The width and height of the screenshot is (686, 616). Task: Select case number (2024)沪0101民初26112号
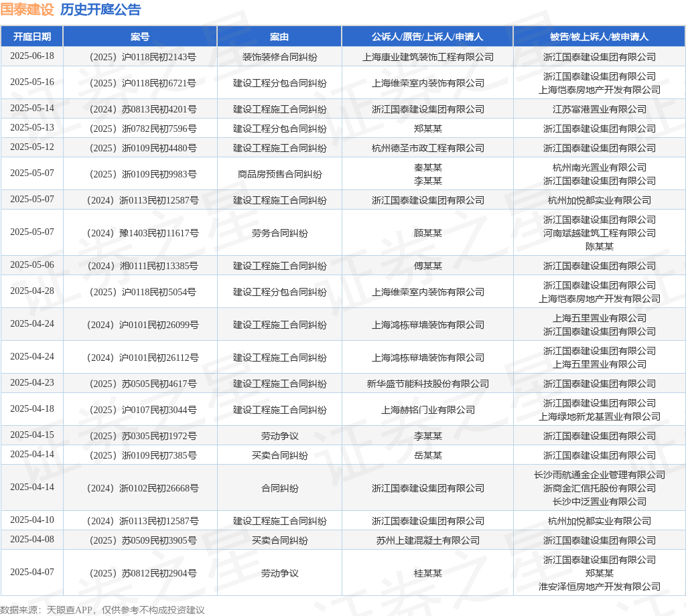click(x=143, y=358)
